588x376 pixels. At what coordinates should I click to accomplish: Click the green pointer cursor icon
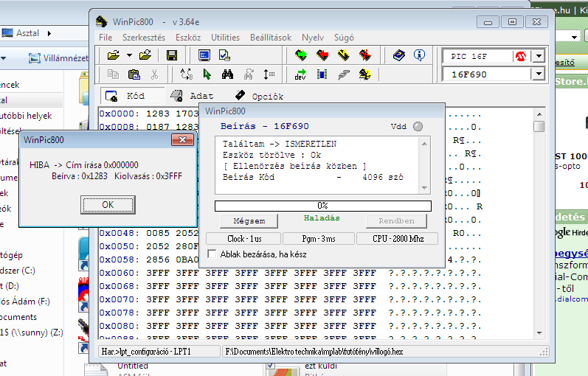[207, 74]
